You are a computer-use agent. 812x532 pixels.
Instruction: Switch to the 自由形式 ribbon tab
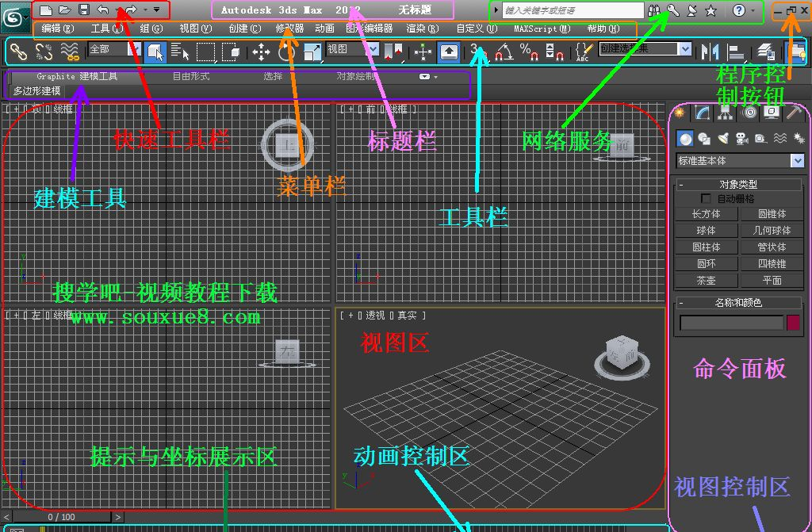click(x=191, y=76)
